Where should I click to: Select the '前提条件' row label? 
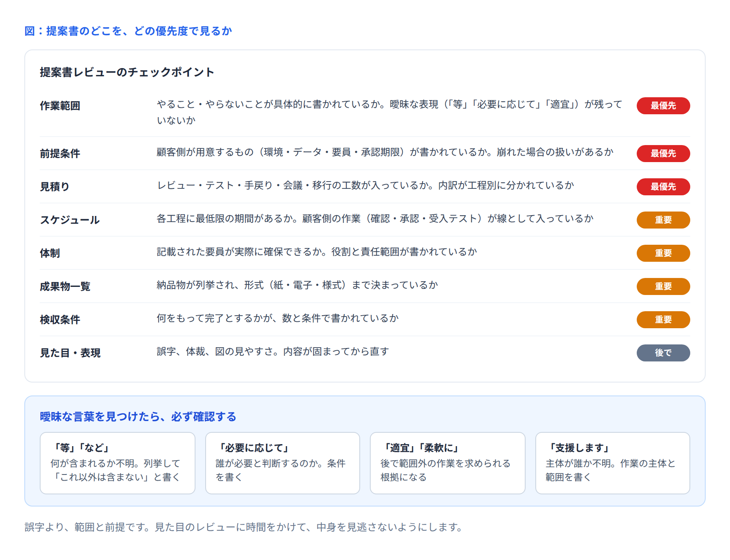click(60, 154)
